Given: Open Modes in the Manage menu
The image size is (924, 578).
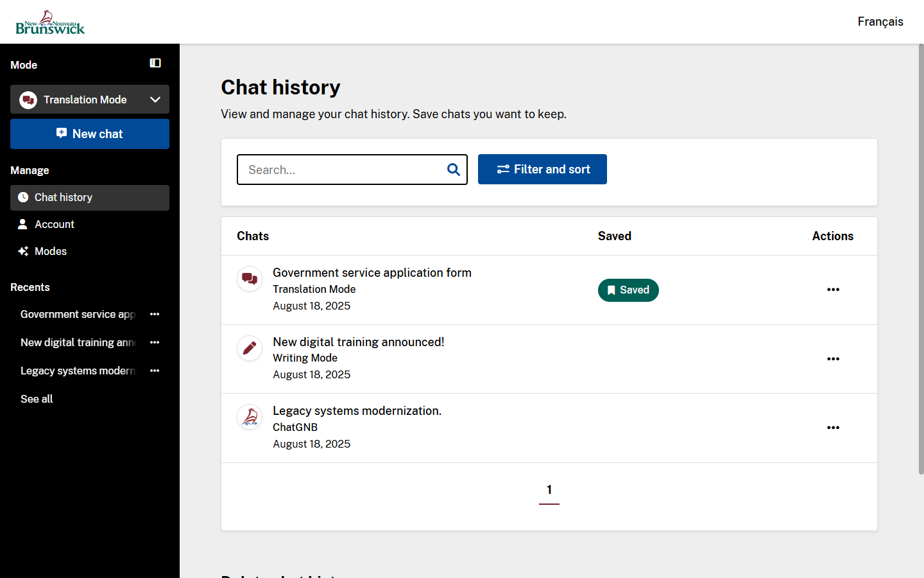Looking at the screenshot, I should click(x=51, y=251).
